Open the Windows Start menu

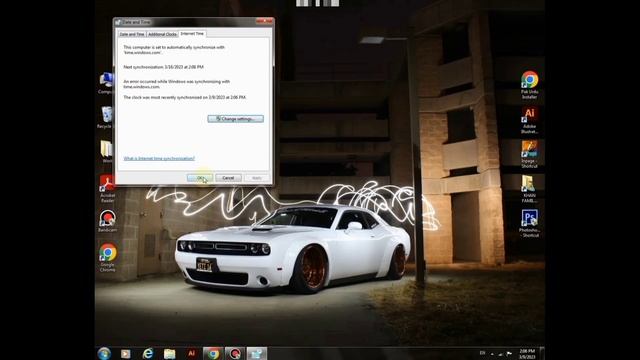coord(104,353)
